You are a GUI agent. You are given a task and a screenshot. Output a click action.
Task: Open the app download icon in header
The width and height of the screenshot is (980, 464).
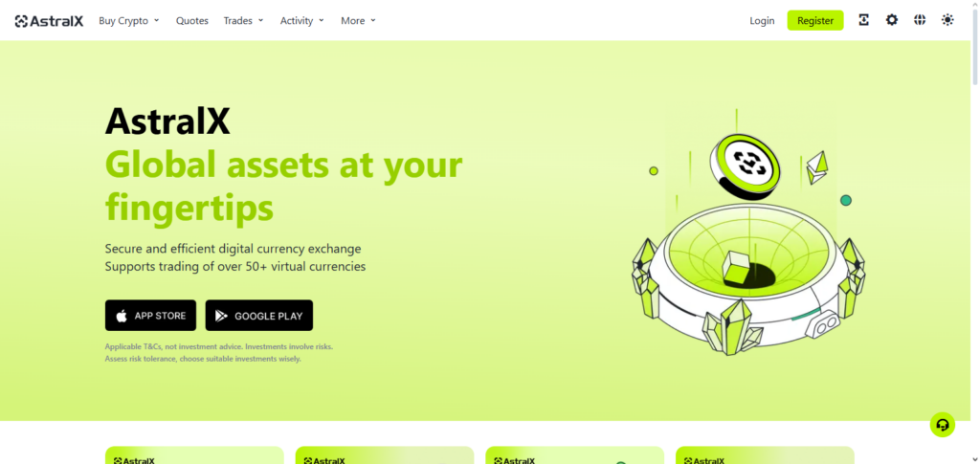click(864, 20)
